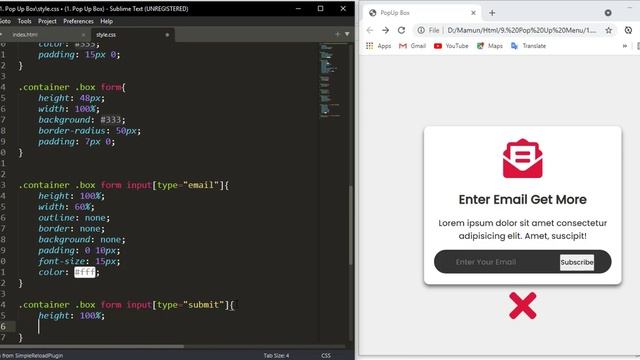This screenshot has height=360, width=640.
Task: Click the Subscribe button
Action: click(x=577, y=262)
